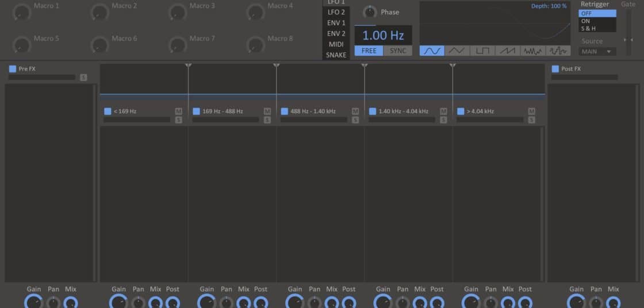Click the 1.00 Hz rate field

383,35
